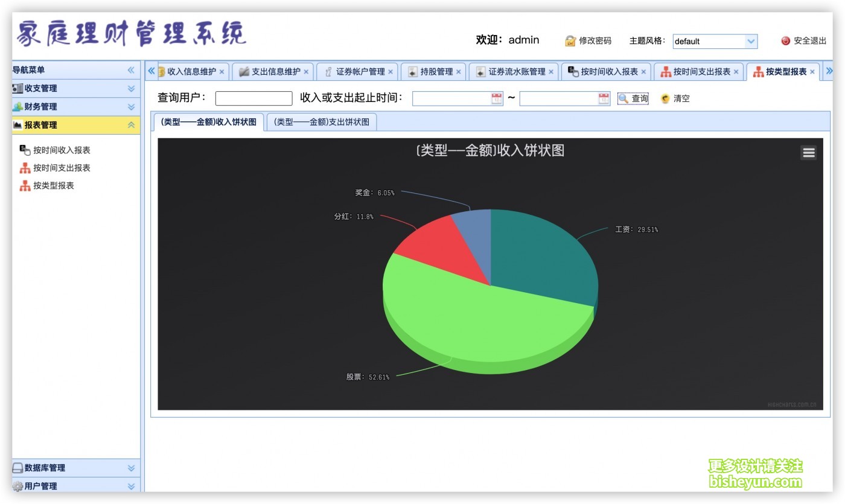Click the 修改密码 lock icon

[x=570, y=41]
